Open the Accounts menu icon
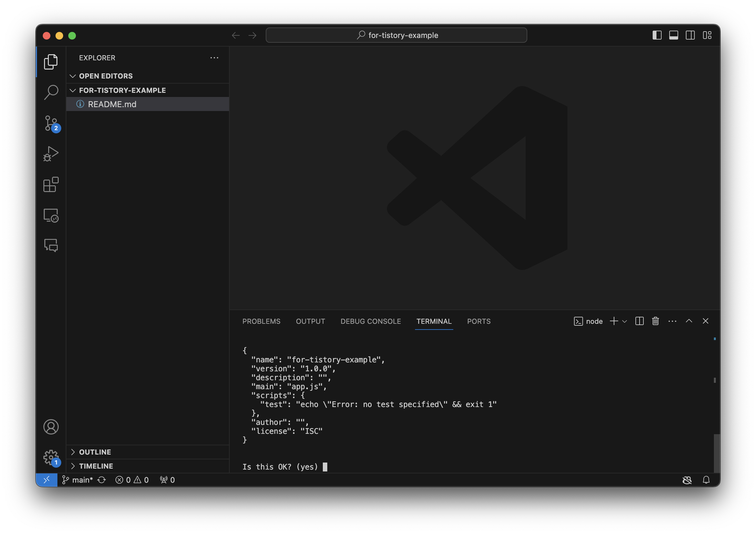 (51, 427)
